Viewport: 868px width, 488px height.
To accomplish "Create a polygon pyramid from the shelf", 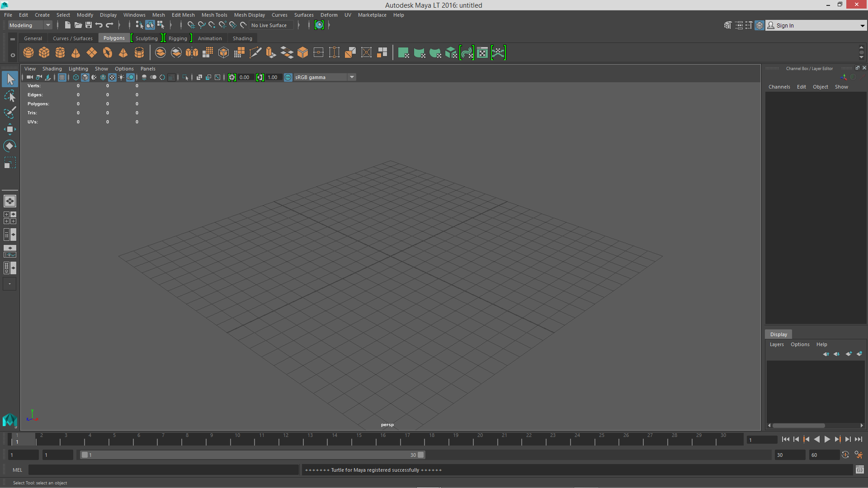I will [123, 53].
